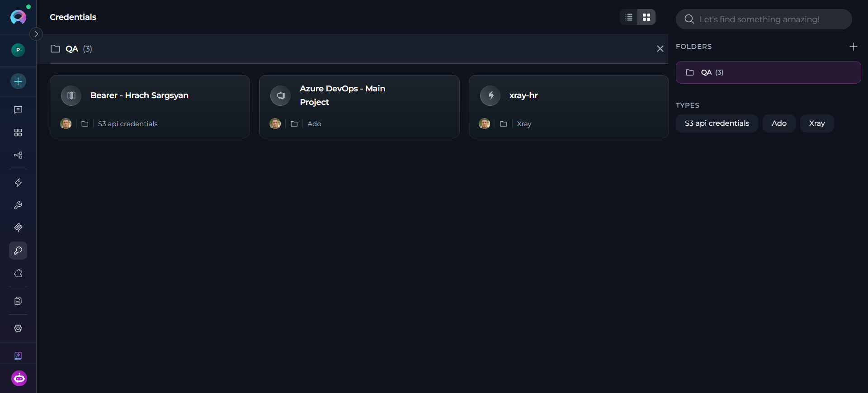
Task: Open the lightning bolt icon in sidebar
Action: (x=18, y=183)
